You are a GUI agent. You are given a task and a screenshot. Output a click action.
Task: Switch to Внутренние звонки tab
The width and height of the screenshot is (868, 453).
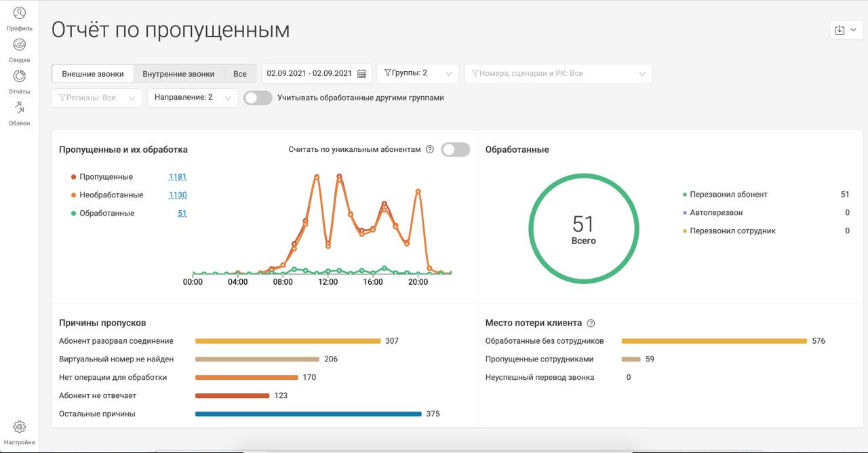click(x=178, y=74)
